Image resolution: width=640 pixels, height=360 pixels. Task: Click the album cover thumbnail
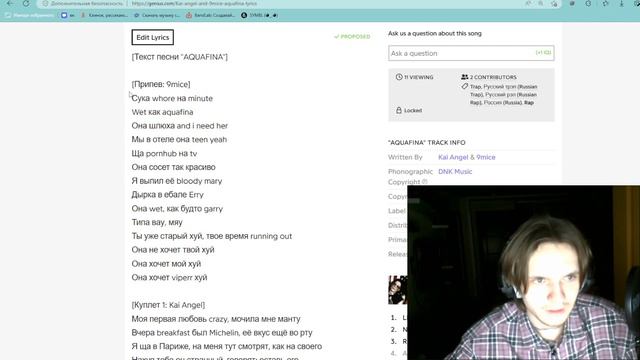pyautogui.click(x=398, y=290)
